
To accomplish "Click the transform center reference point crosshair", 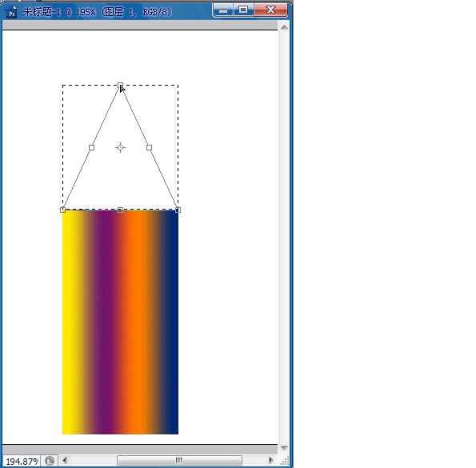I will [120, 147].
